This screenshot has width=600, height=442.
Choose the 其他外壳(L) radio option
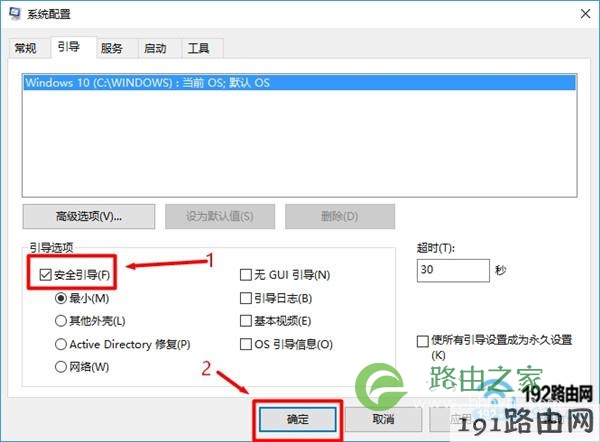[61, 321]
